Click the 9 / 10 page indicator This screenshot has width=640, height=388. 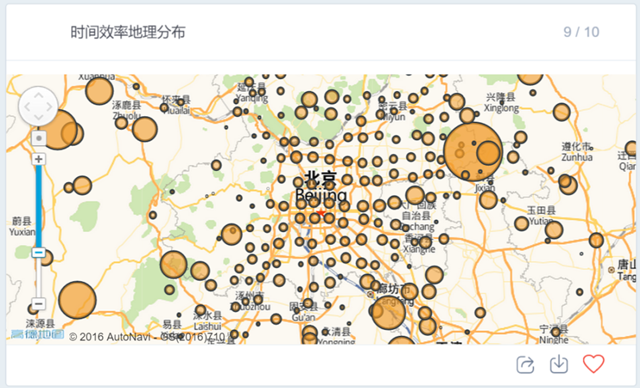tap(581, 32)
